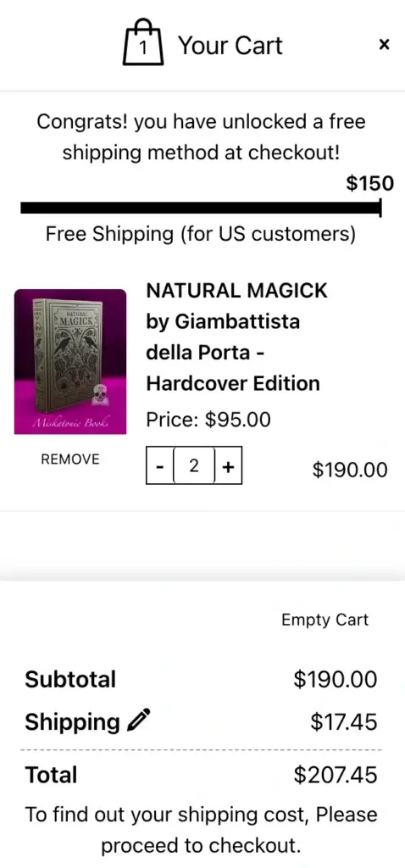Click the $17.45 shipping amount
405x868 pixels.
[x=344, y=722]
